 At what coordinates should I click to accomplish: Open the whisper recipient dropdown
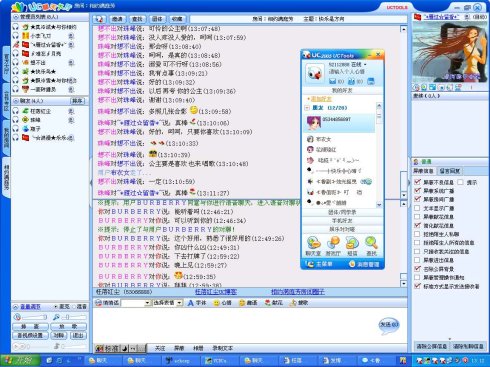[147, 303]
